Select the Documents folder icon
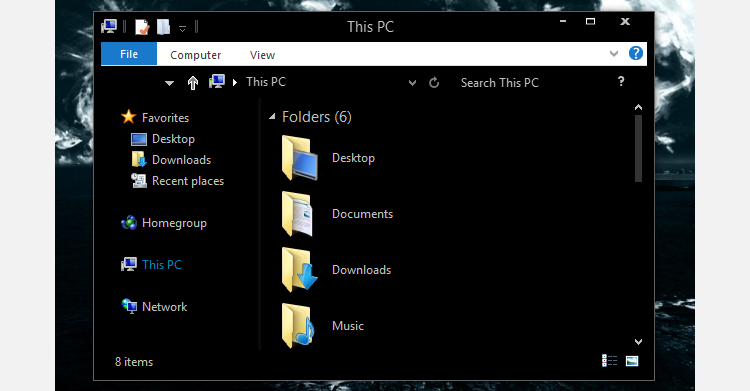 pyautogui.click(x=298, y=214)
